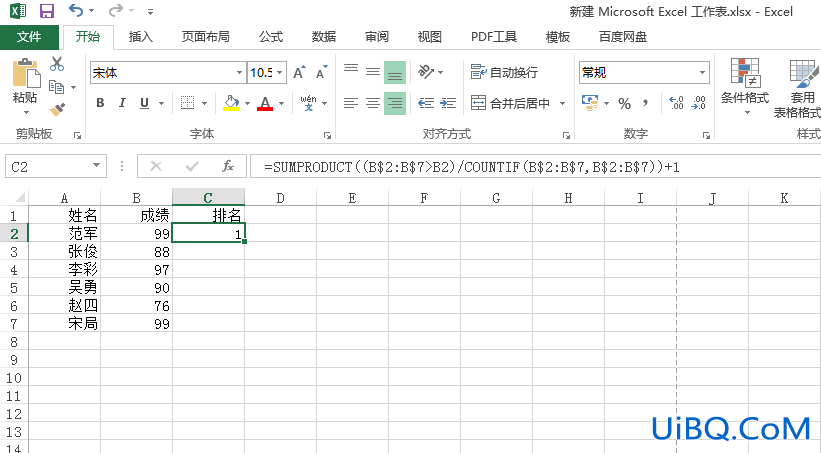Select cell containing 张俊
This screenshot has width=821, height=453.
coord(64,251)
